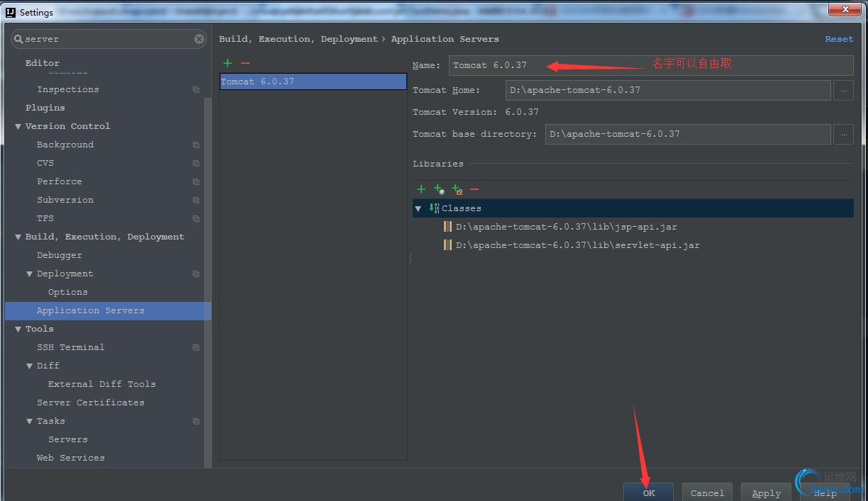Select the Editor section heading
Image resolution: width=868 pixels, height=501 pixels.
[x=43, y=63]
